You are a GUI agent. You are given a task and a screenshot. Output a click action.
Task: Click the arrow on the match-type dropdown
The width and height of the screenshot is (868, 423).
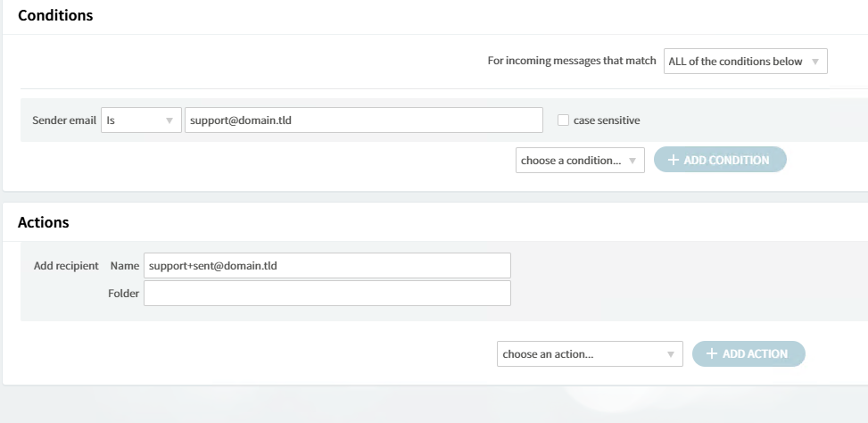tap(814, 62)
